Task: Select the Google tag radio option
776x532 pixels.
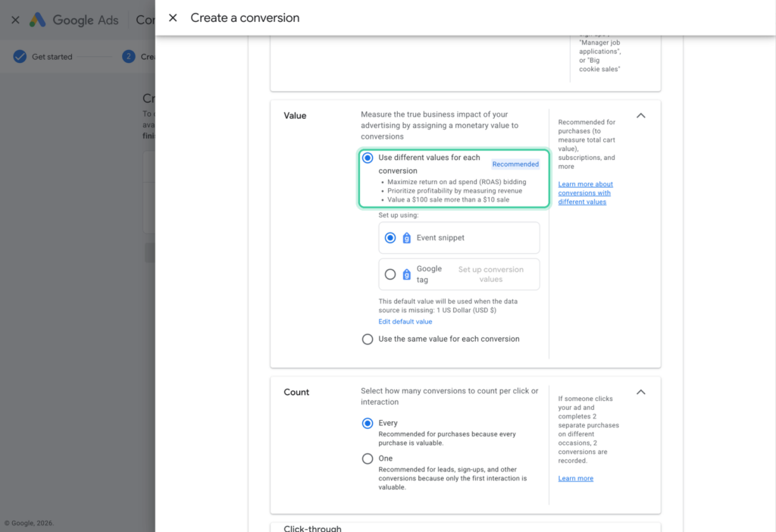Action: coord(390,274)
